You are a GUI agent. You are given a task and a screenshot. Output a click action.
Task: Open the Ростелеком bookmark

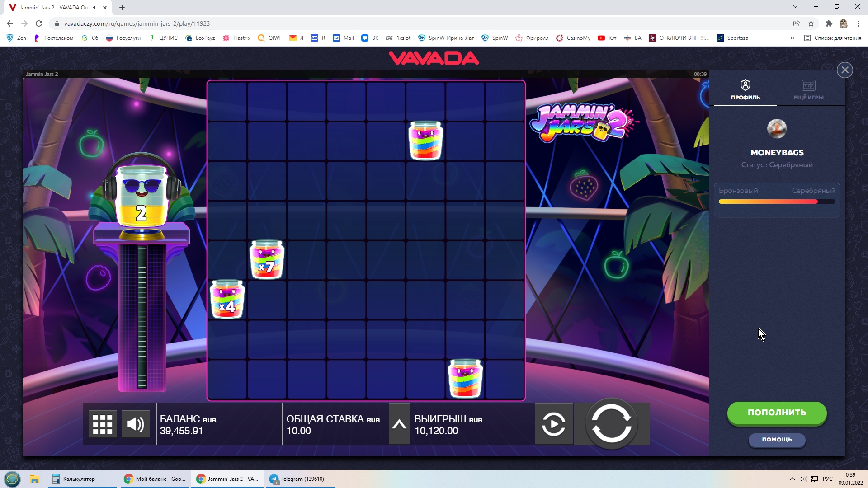53,38
